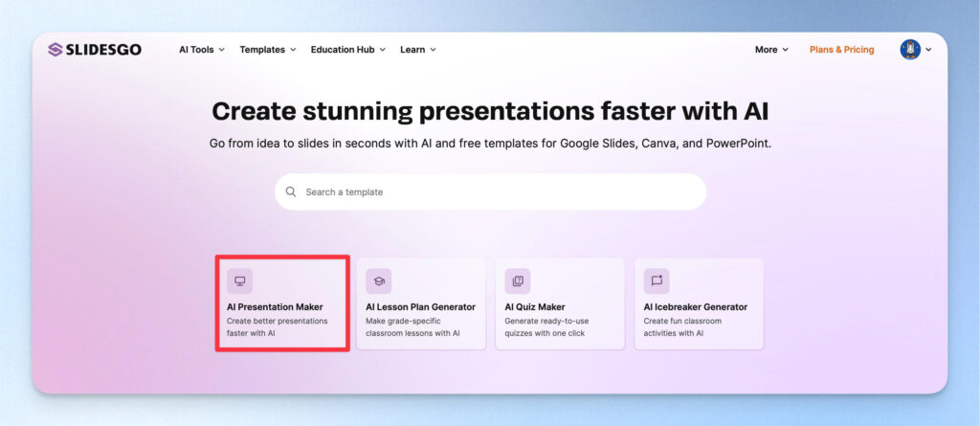
Task: Expand the More dropdown
Action: (x=771, y=50)
